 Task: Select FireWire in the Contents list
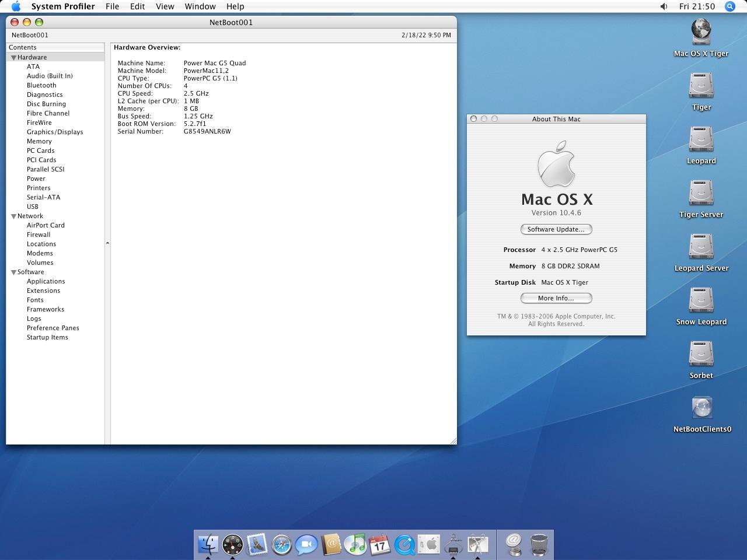click(39, 123)
